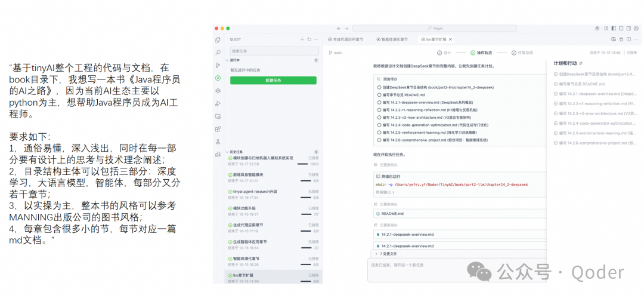Expand the 终端输出 disclosure

[385, 192]
